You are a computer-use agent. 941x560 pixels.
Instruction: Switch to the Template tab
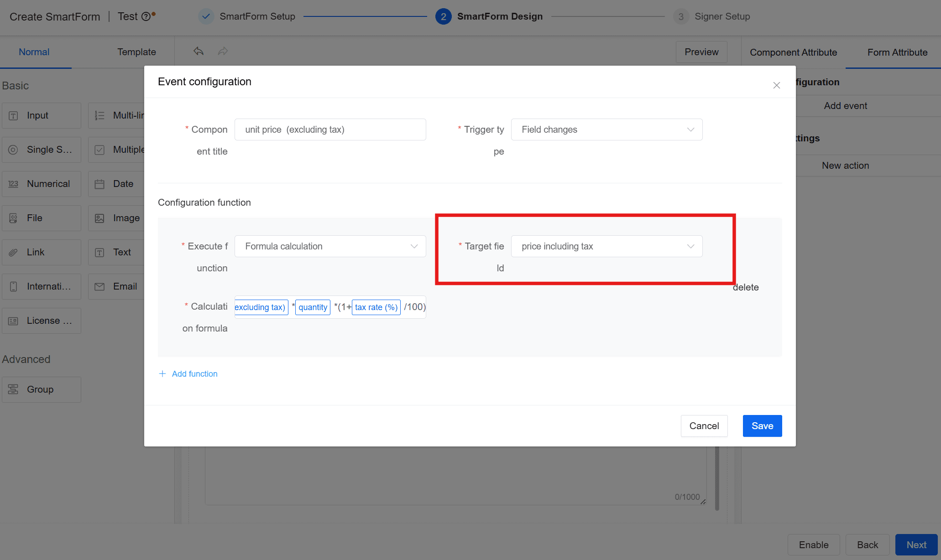pos(136,52)
